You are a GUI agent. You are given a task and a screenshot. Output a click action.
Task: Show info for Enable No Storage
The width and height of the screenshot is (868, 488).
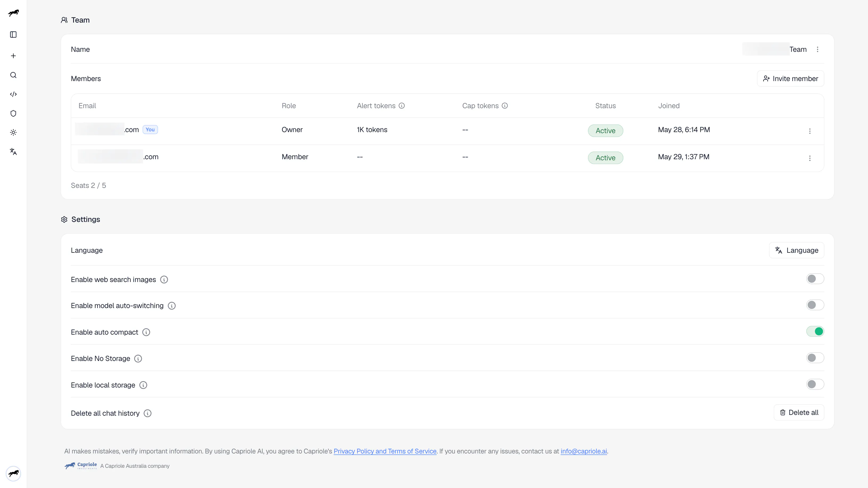[x=138, y=359]
